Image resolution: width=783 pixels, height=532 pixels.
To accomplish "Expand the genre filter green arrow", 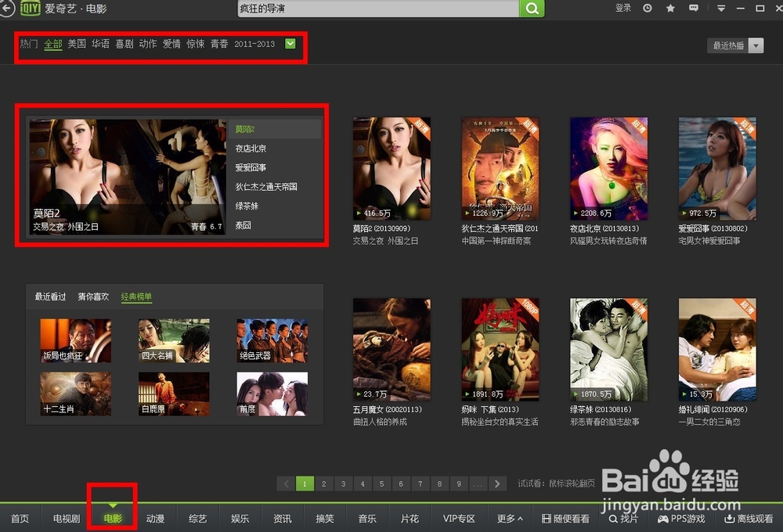I will tap(290, 45).
